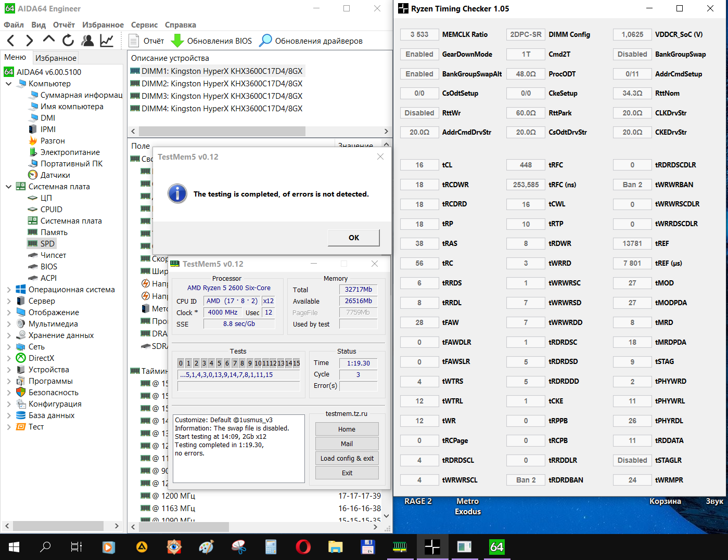This screenshot has width=728, height=560.
Task: Select the SPD item in the tree
Action: 41,244
